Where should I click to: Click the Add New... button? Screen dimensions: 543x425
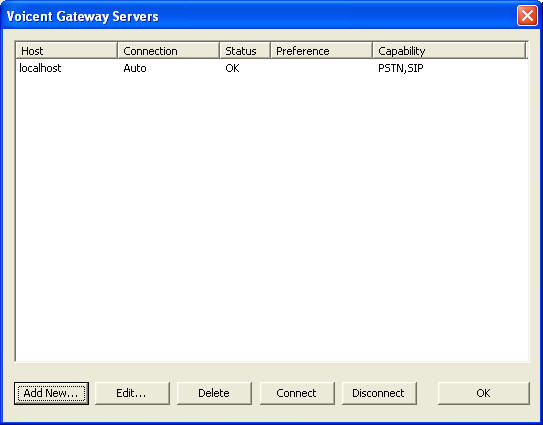51,393
